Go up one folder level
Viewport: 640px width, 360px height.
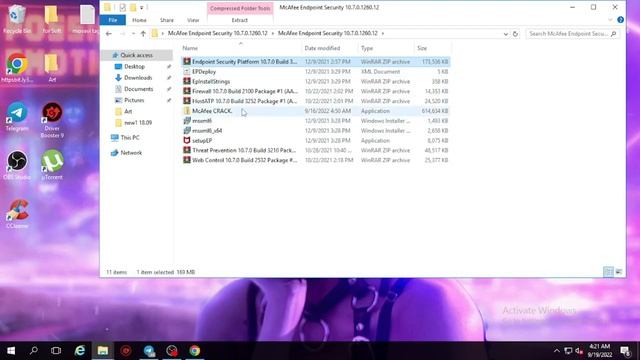point(143,33)
